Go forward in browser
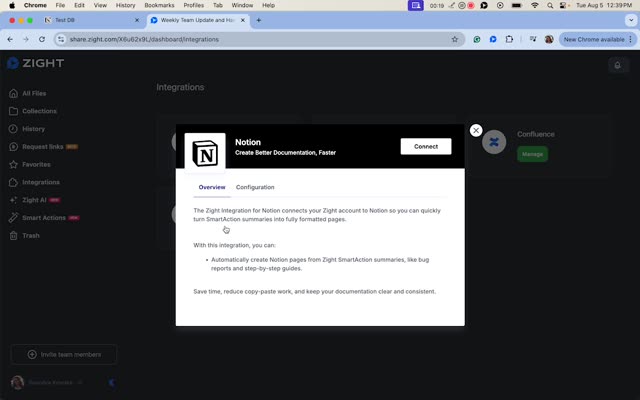This screenshot has width=640, height=400. (26, 40)
